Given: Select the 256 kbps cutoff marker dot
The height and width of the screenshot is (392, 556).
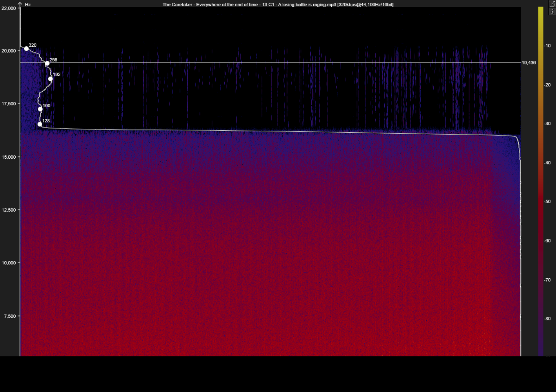Looking at the screenshot, I should tap(47, 63).
